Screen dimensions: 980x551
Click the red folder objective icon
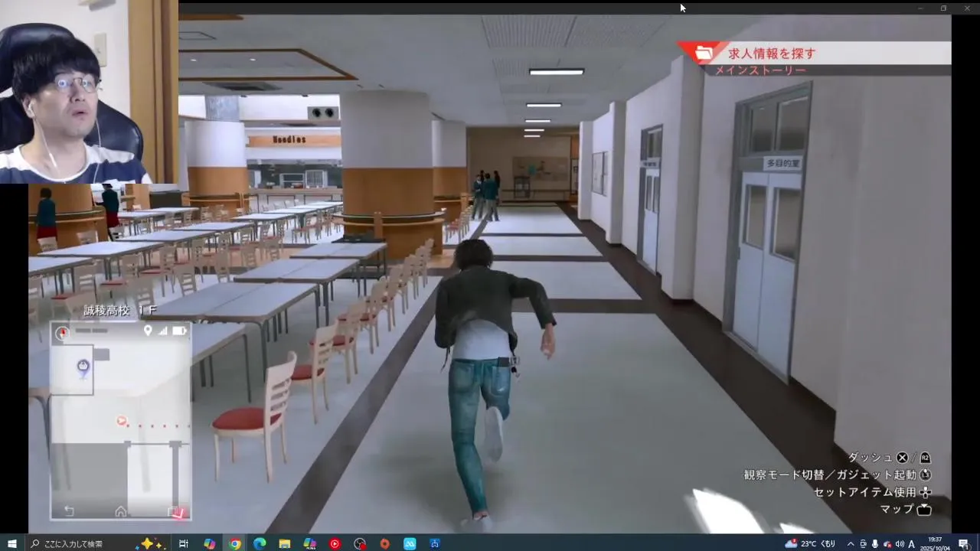(704, 53)
